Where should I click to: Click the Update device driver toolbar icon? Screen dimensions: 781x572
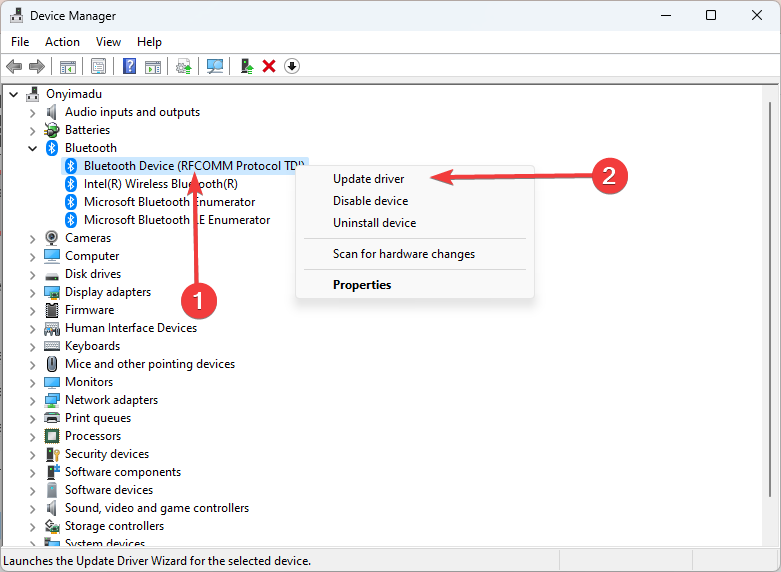click(184, 66)
